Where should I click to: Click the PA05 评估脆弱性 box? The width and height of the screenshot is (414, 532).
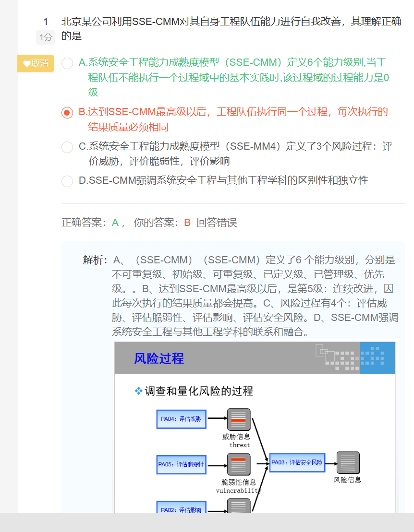(x=181, y=464)
